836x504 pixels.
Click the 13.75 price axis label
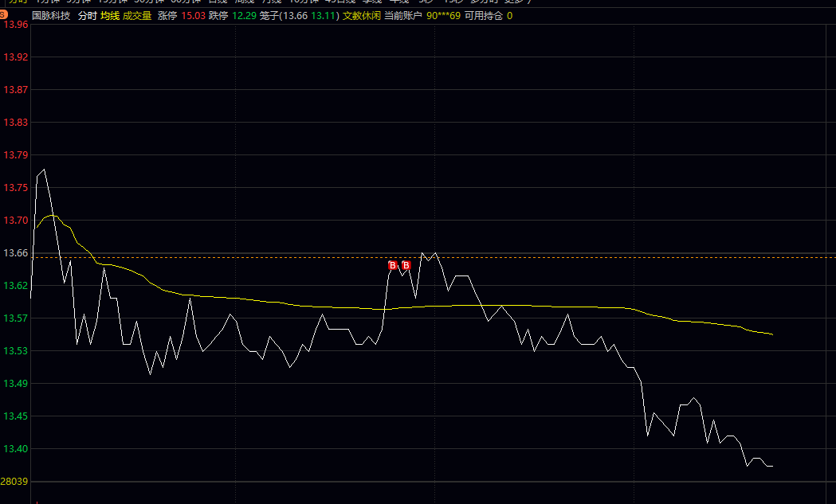[x=15, y=188]
